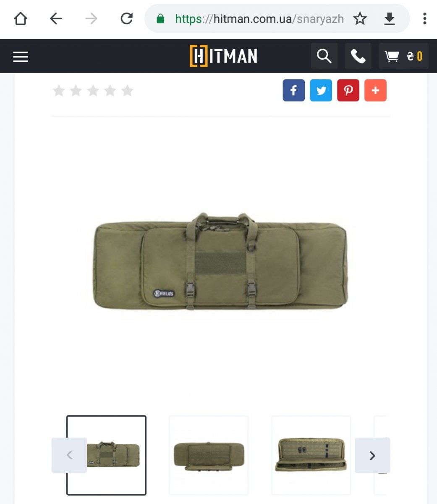Show previous thumbnails with left arrow
437x504 pixels.
pyautogui.click(x=69, y=455)
